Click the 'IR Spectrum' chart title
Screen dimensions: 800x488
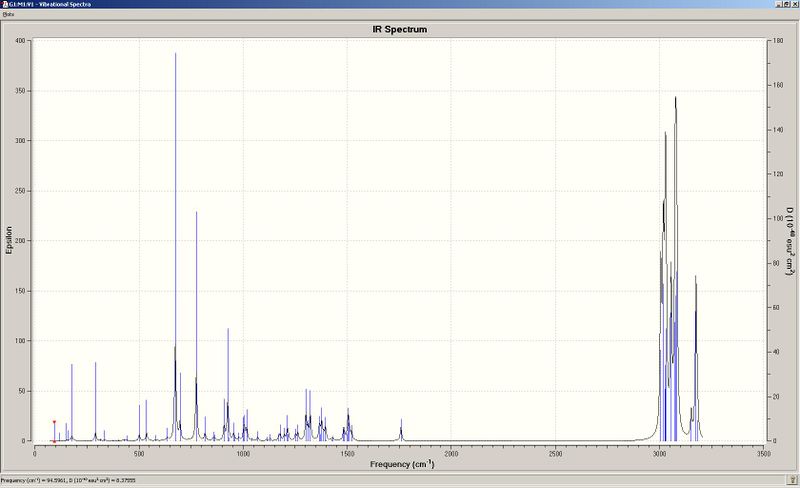[399, 29]
